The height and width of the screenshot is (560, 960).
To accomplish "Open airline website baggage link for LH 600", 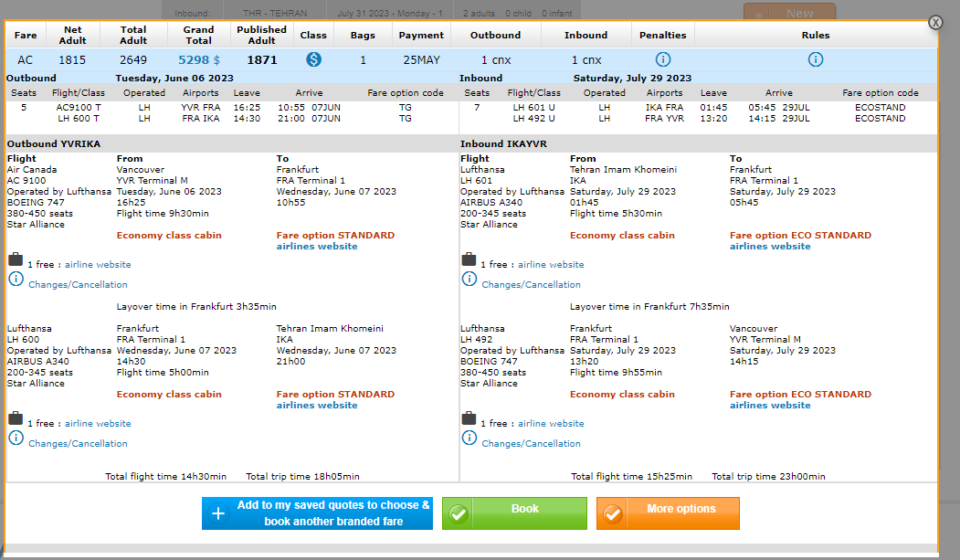I will [x=98, y=424].
